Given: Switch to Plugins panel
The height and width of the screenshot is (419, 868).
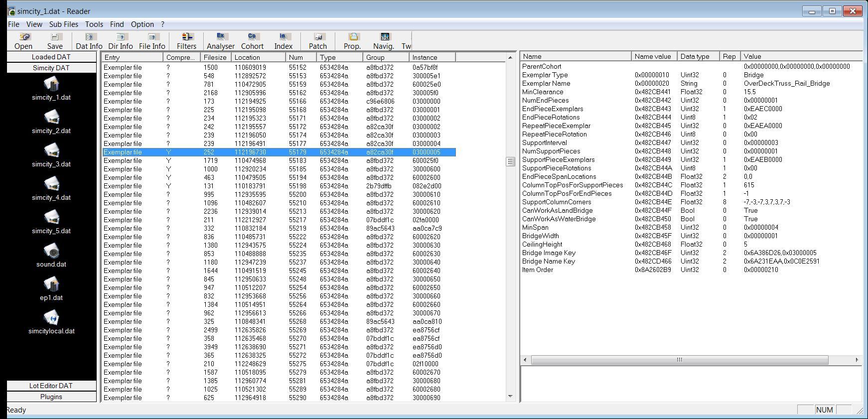Looking at the screenshot, I should 51,397.
